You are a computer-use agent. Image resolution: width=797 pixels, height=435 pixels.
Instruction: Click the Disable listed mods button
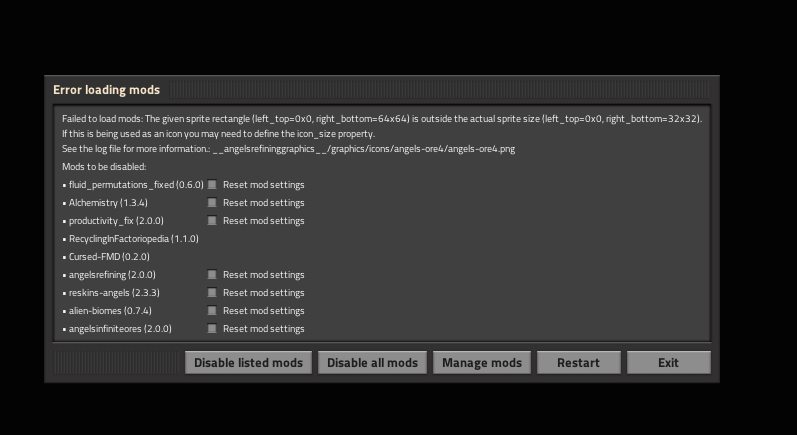coord(248,362)
